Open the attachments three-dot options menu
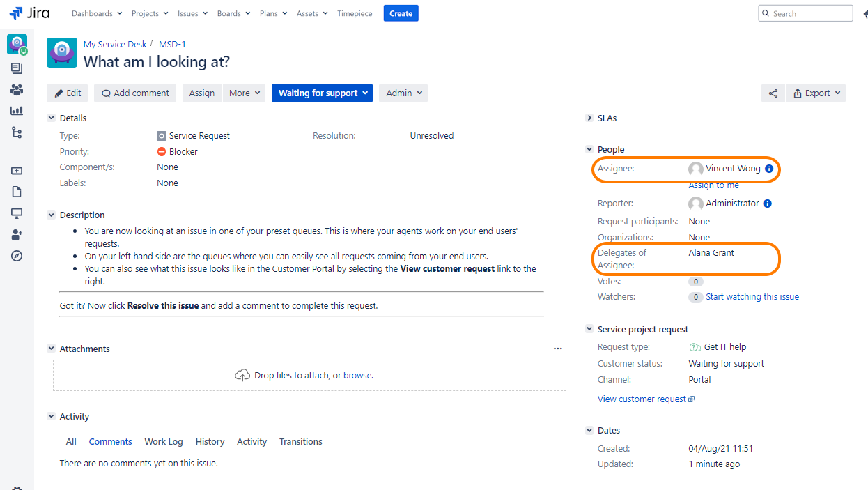The width and height of the screenshot is (868, 490). coord(557,349)
